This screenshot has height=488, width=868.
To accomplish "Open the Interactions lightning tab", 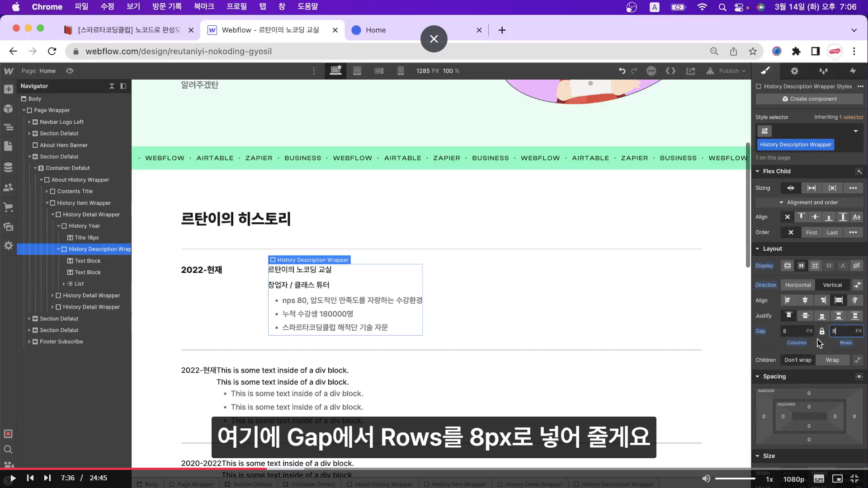I will (853, 70).
